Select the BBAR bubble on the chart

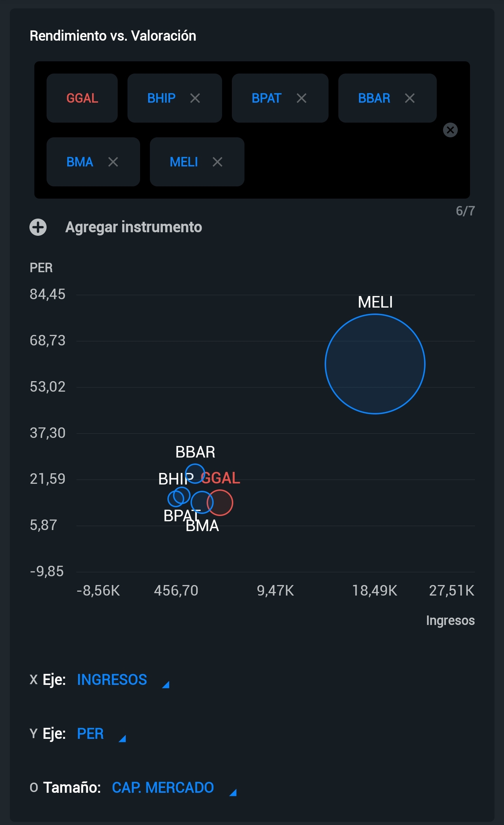pos(195,474)
